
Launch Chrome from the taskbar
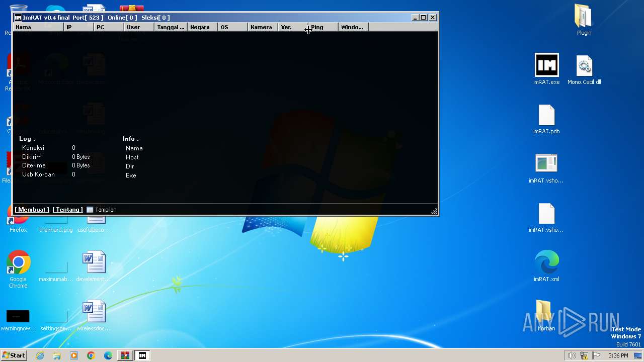pos(91,355)
